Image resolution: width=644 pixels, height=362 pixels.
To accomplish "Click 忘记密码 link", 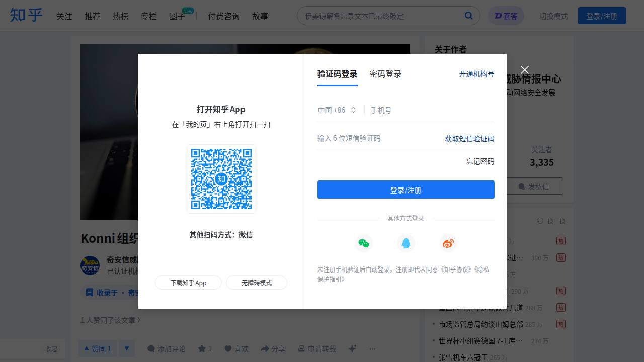I will click(480, 161).
